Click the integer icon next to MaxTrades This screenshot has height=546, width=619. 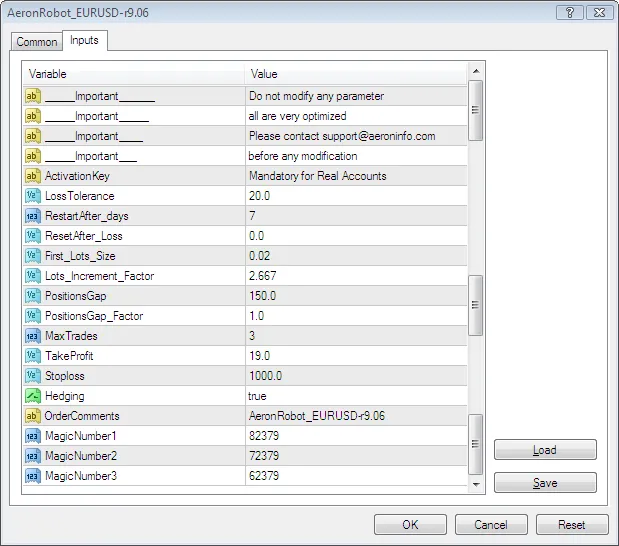[x=33, y=336]
